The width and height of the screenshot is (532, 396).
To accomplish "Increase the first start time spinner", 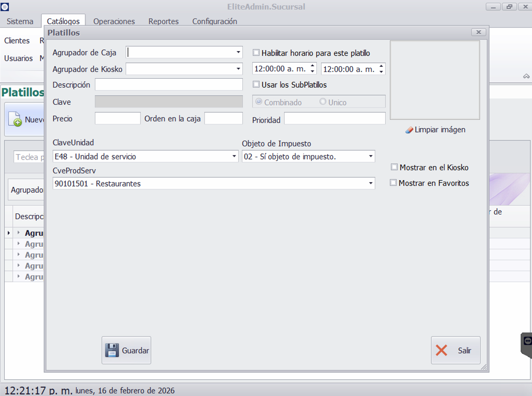I will (x=313, y=66).
